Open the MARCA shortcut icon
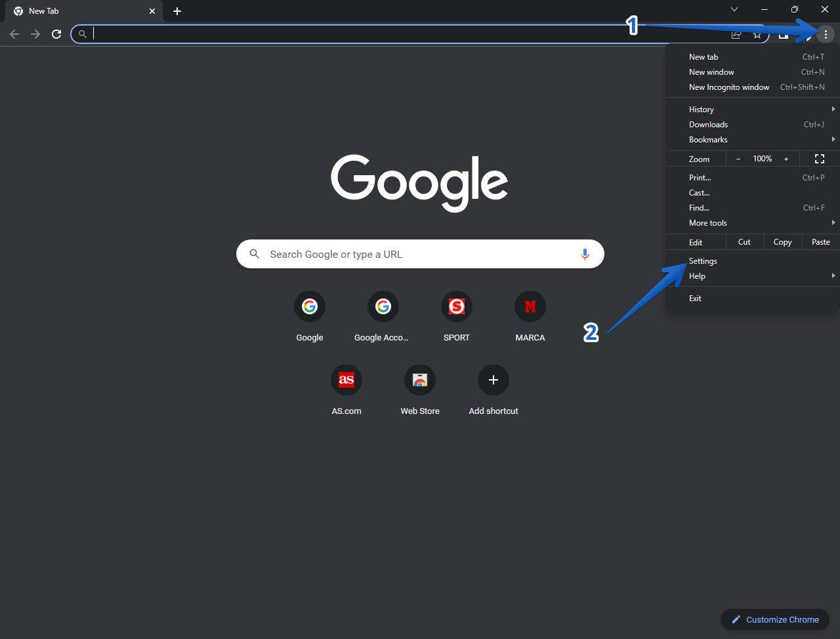The width and height of the screenshot is (840, 639). point(530,306)
